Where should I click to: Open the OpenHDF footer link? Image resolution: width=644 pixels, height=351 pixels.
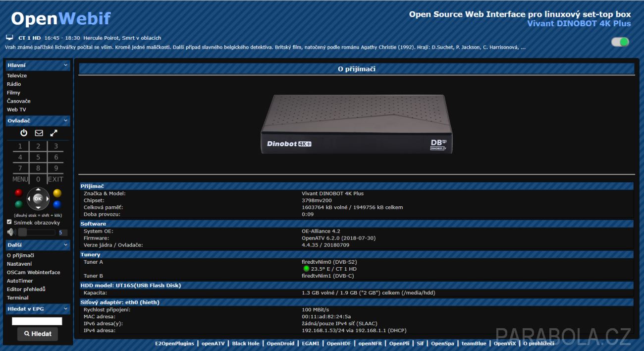tap(339, 343)
